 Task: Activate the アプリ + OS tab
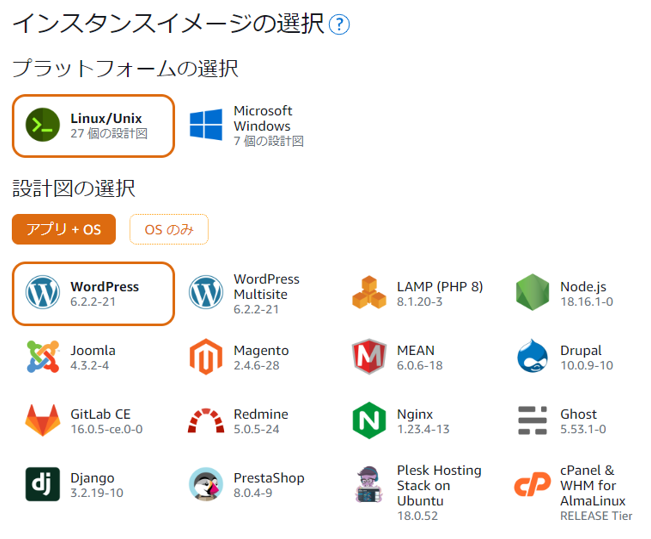click(64, 229)
